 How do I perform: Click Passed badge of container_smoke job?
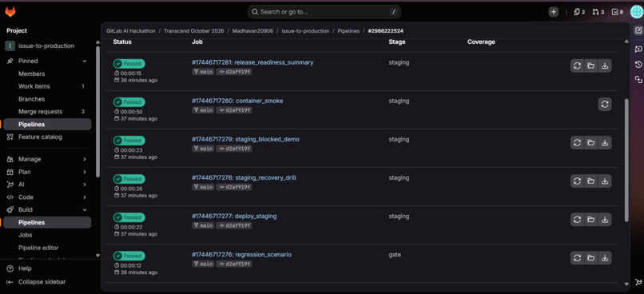pos(129,102)
